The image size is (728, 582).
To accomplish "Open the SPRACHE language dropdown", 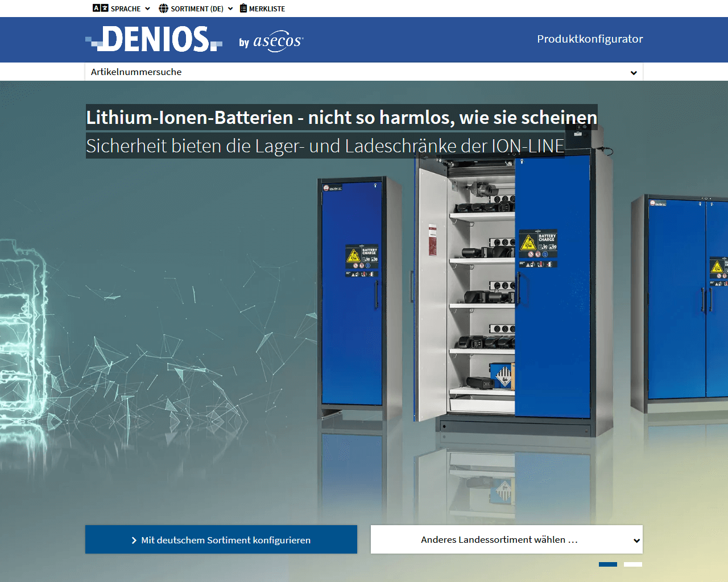I will click(x=121, y=9).
